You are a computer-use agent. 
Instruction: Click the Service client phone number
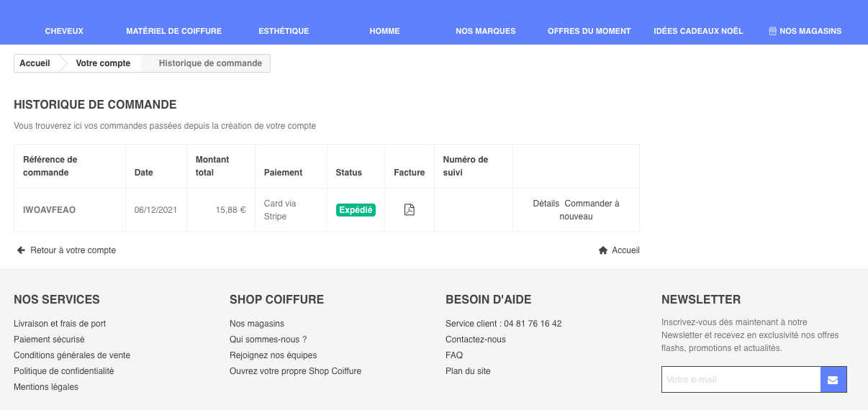click(x=533, y=324)
